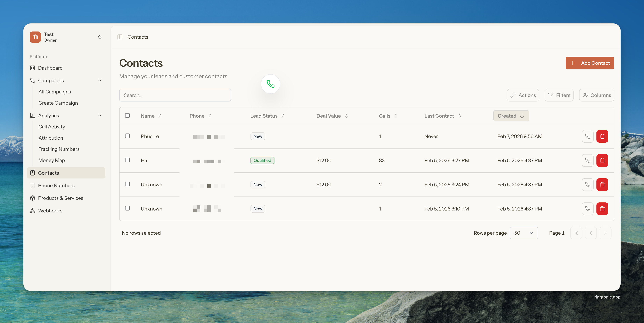
Task: Open Phone Numbers page
Action: [x=56, y=185]
